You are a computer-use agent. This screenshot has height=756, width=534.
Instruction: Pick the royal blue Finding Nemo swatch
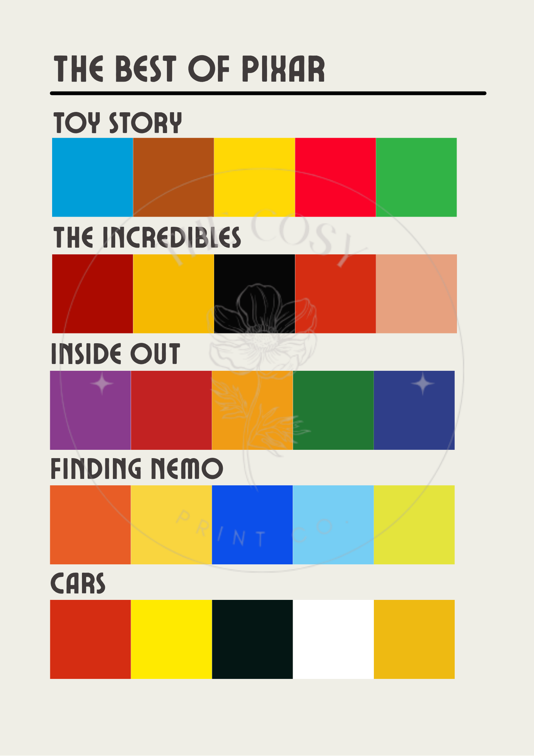click(252, 525)
